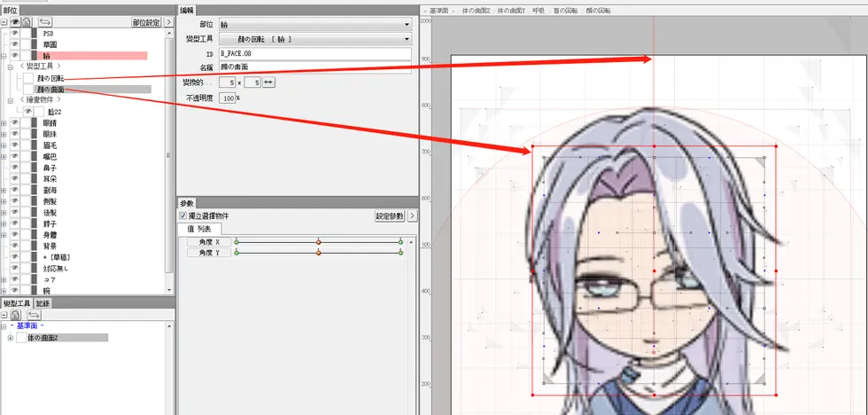Switch to the 記錄 tab
The width and height of the screenshot is (868, 415).
[43, 303]
